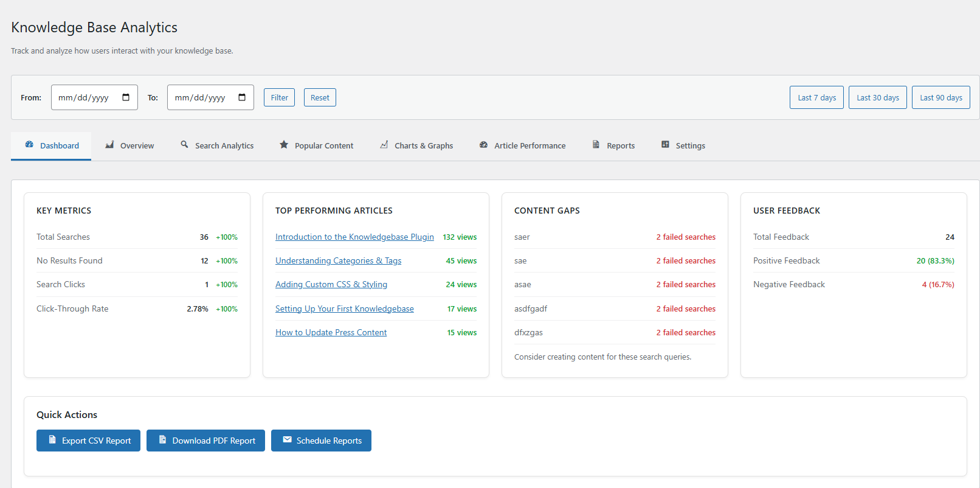Click the To date input field
This screenshot has height=488, width=980.
210,97
